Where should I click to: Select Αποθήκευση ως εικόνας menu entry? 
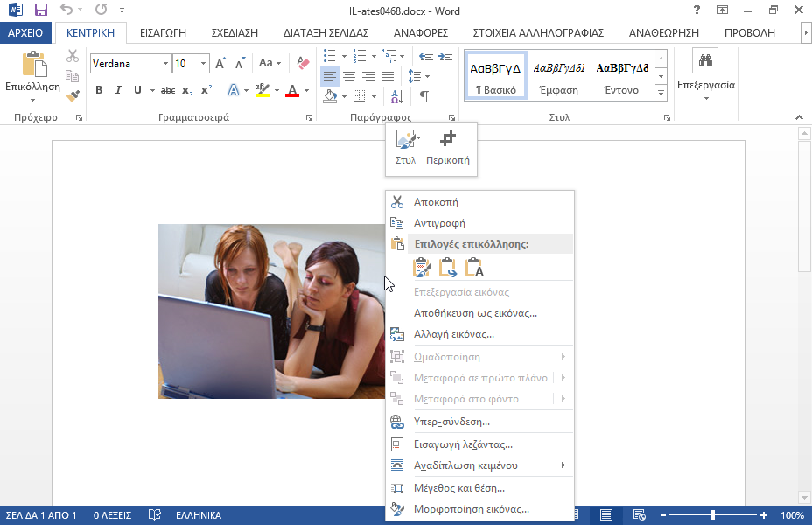pos(480,313)
